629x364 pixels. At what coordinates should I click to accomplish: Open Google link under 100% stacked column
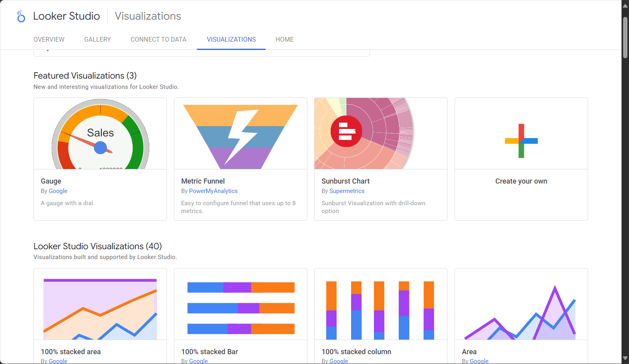pos(339,361)
